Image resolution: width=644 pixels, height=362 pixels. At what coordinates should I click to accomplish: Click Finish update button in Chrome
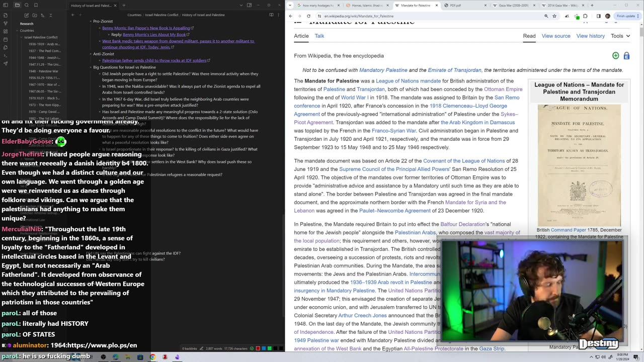tap(625, 16)
